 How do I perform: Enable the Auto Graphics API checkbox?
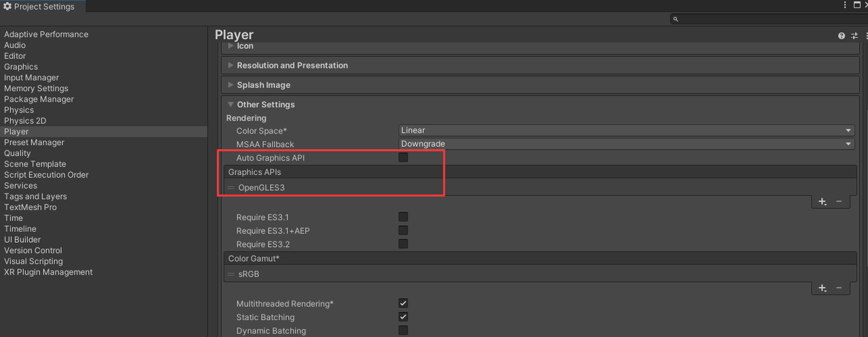(x=403, y=158)
